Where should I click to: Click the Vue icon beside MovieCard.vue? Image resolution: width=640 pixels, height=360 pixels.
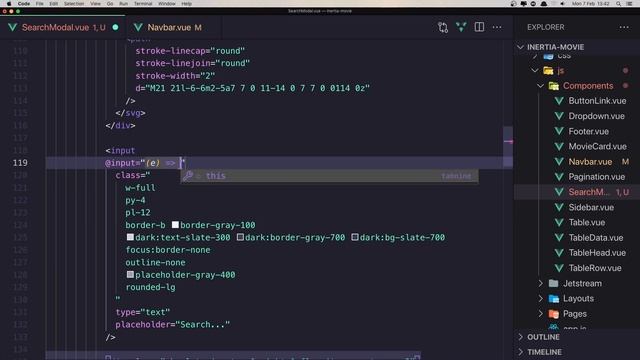[559, 147]
